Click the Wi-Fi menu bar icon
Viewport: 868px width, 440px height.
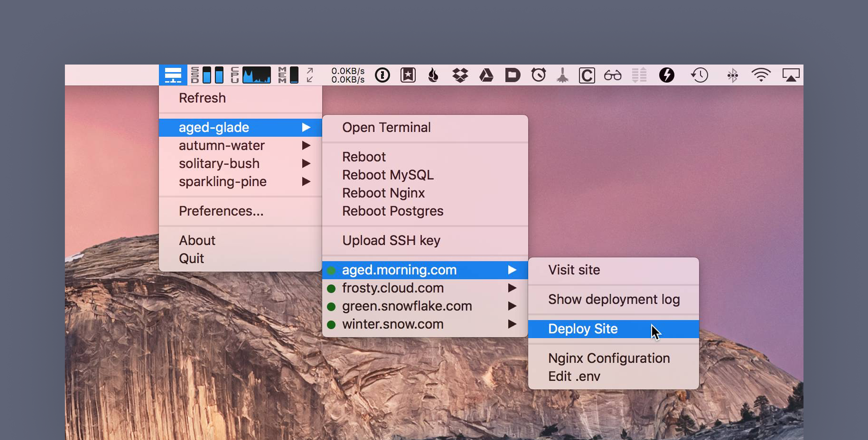pos(760,75)
